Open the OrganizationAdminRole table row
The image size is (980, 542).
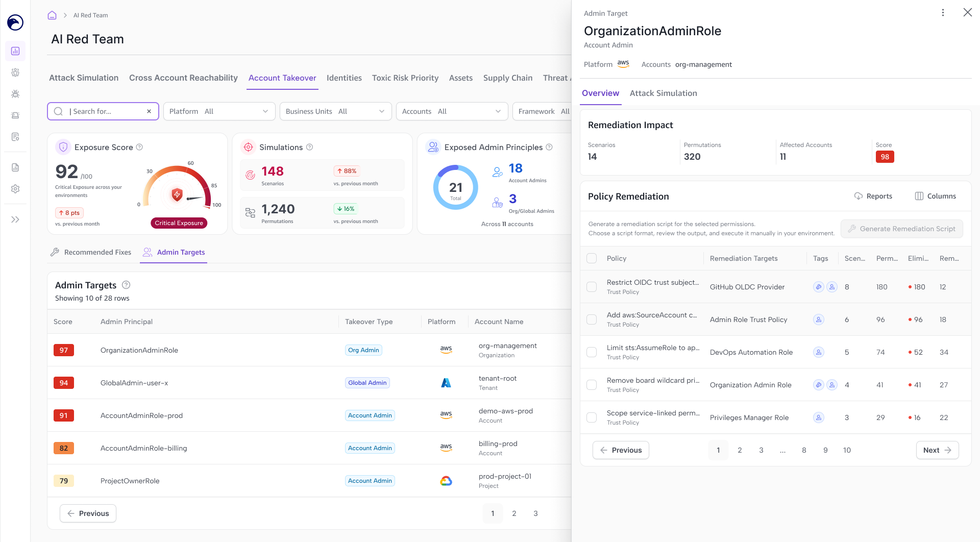pyautogui.click(x=309, y=350)
